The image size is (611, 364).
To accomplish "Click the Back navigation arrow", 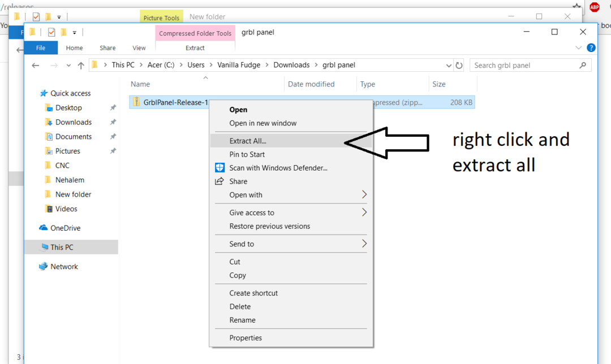I will click(36, 66).
